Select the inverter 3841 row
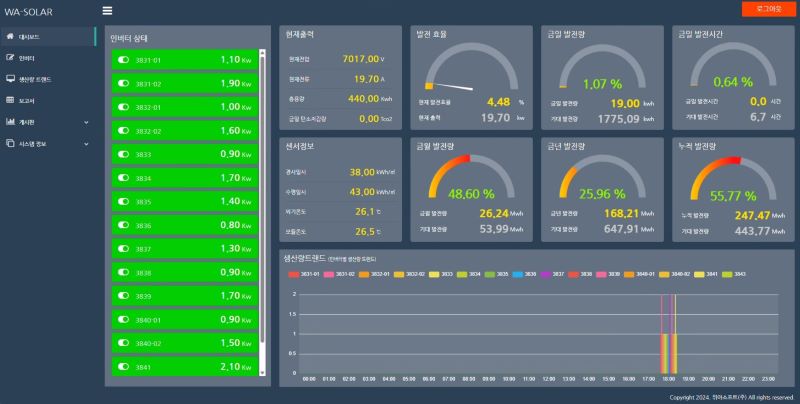This screenshot has height=404, width=800. (x=185, y=366)
